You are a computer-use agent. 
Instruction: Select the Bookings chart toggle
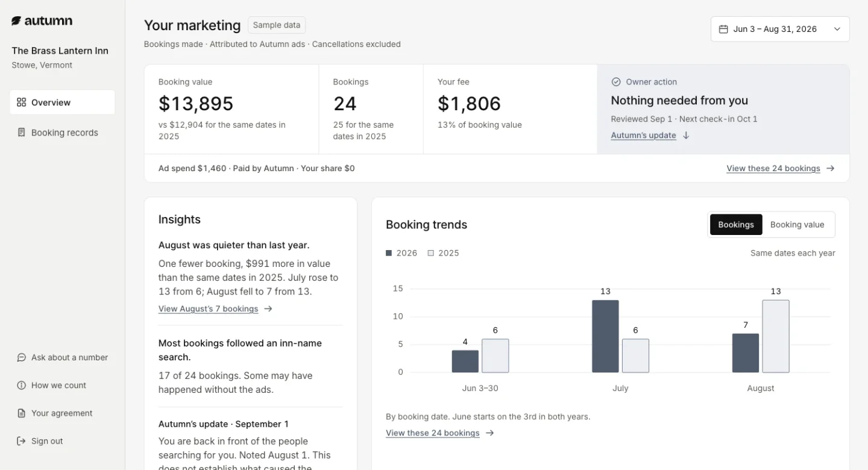click(x=736, y=225)
